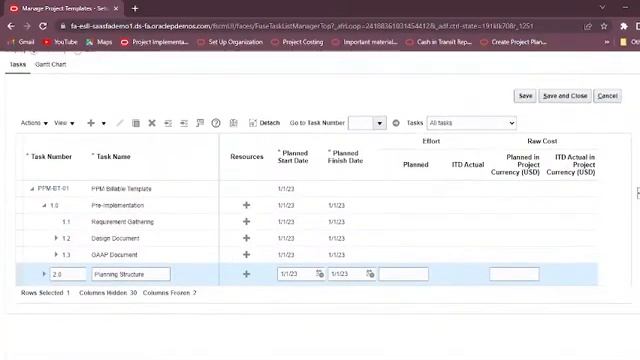
Task: Collapse the PPM-BT-01 root task
Action: point(32,189)
